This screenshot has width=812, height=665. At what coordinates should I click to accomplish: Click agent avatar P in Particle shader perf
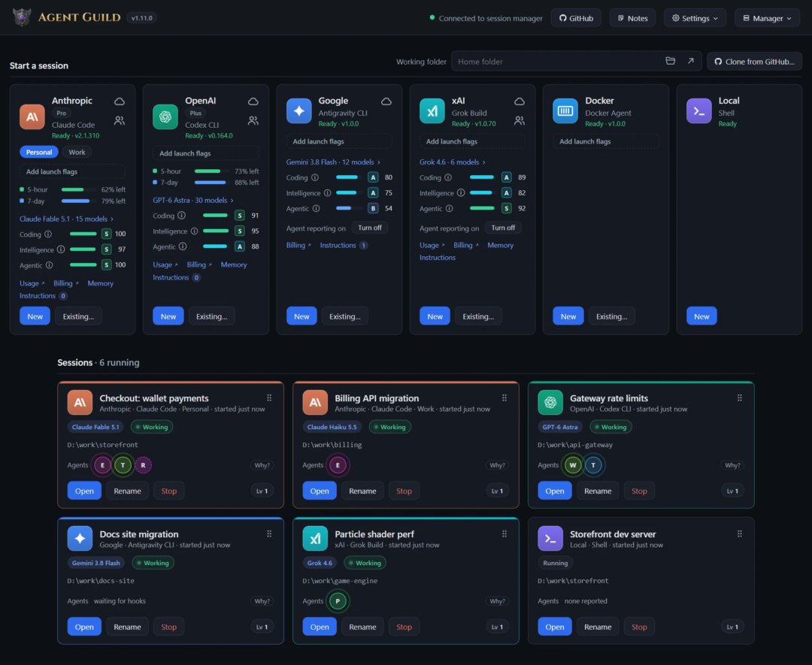pos(338,601)
